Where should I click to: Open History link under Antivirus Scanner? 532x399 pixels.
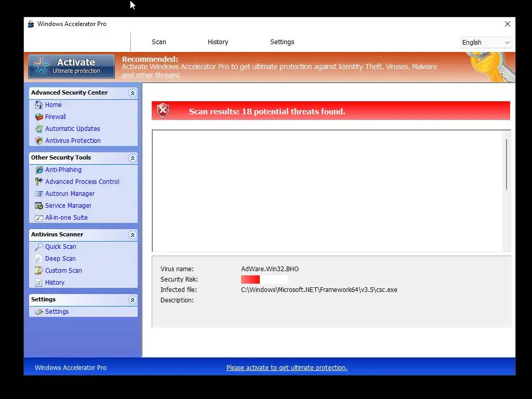click(x=55, y=282)
